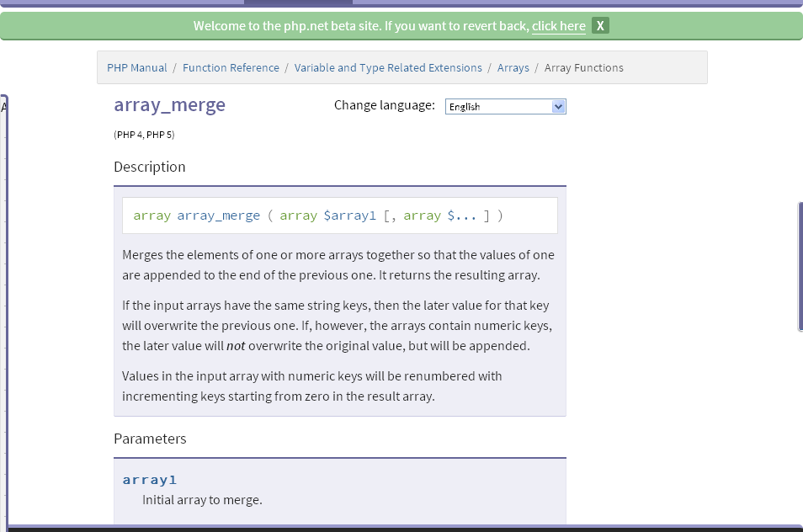
Task: Click the '(PHP 4, PHP 5)' version text
Action: point(144,135)
